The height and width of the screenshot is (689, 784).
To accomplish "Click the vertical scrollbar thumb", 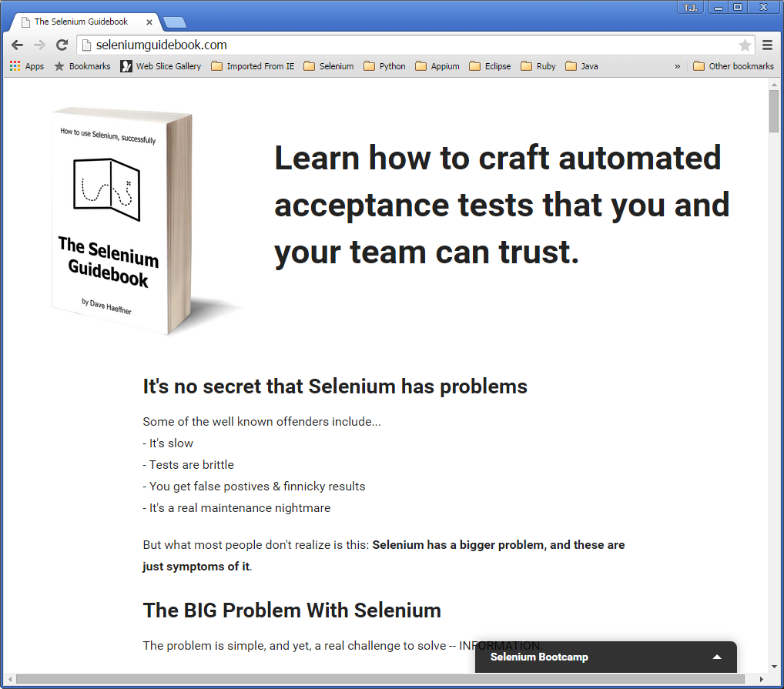I will [x=774, y=111].
